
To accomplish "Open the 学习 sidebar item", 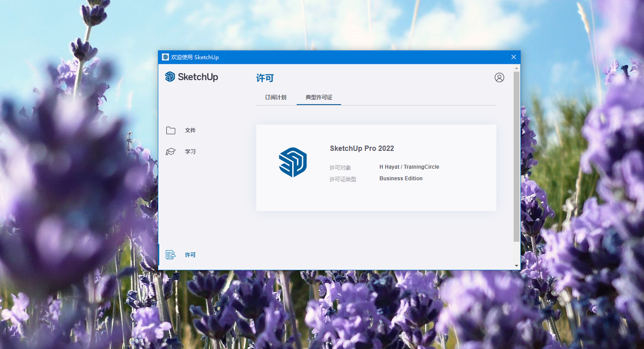I will click(190, 152).
